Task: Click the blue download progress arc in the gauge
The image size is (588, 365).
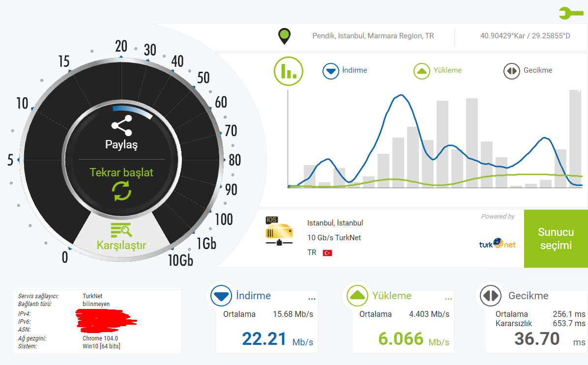Action: (x=132, y=111)
